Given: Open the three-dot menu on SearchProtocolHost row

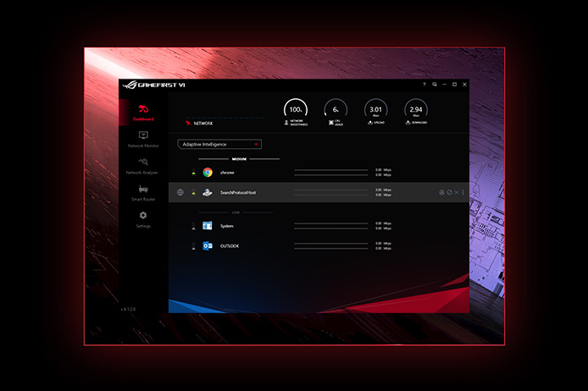Looking at the screenshot, I should pos(463,192).
